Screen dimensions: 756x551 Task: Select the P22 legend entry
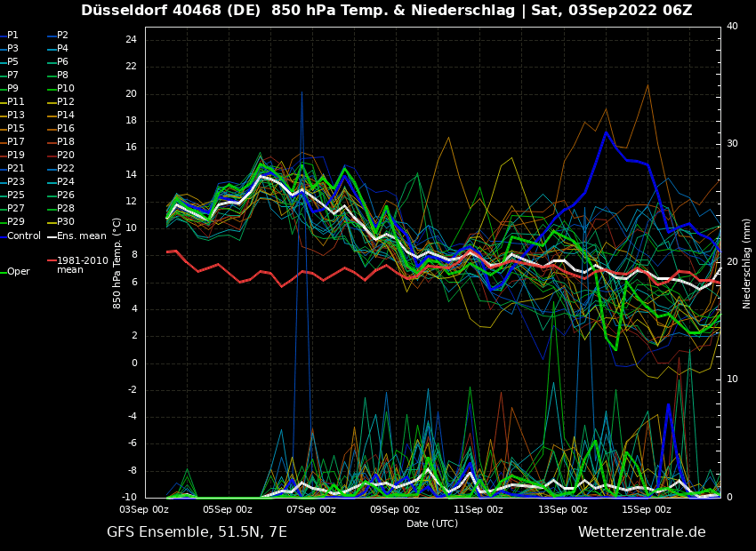click(66, 169)
